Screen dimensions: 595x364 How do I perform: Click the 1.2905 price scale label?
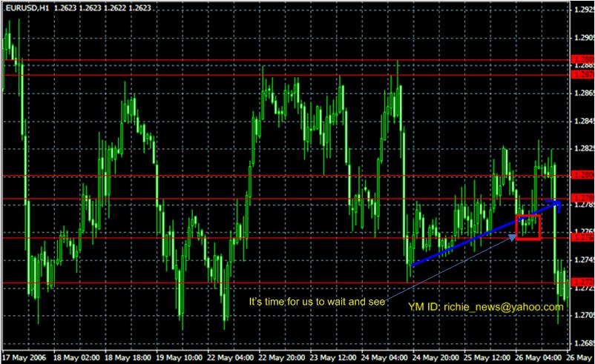(x=584, y=38)
